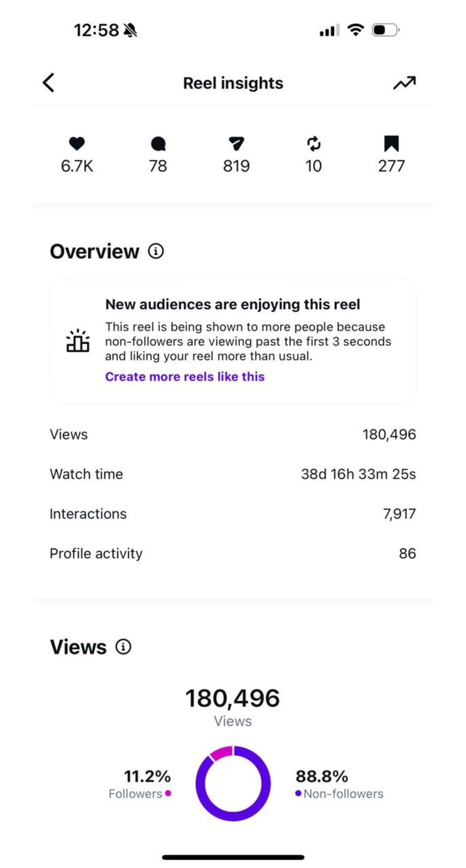Tap the pink Followers legend dot
466x868 pixels.
click(x=168, y=793)
